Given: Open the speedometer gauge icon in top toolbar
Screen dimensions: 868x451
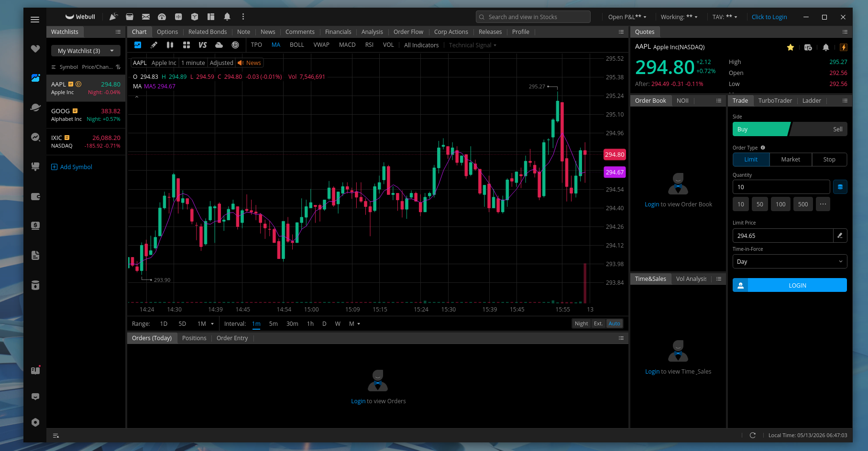Looking at the screenshot, I should [x=162, y=17].
